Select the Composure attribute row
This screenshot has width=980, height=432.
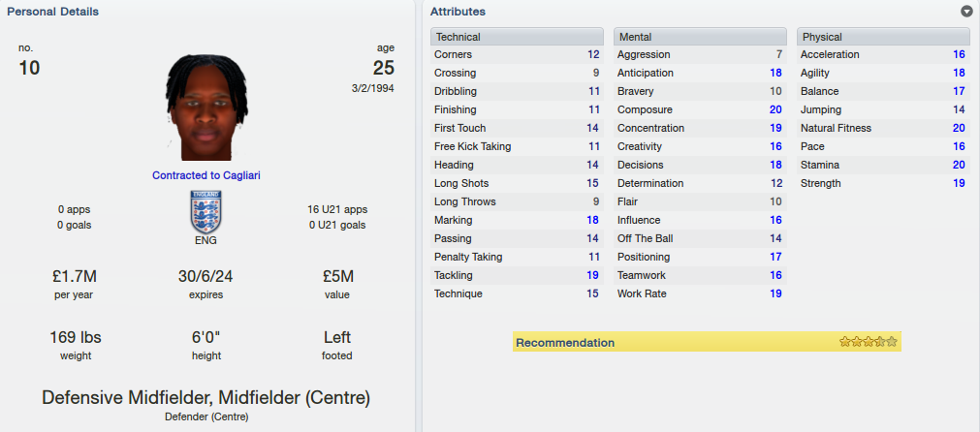point(700,109)
